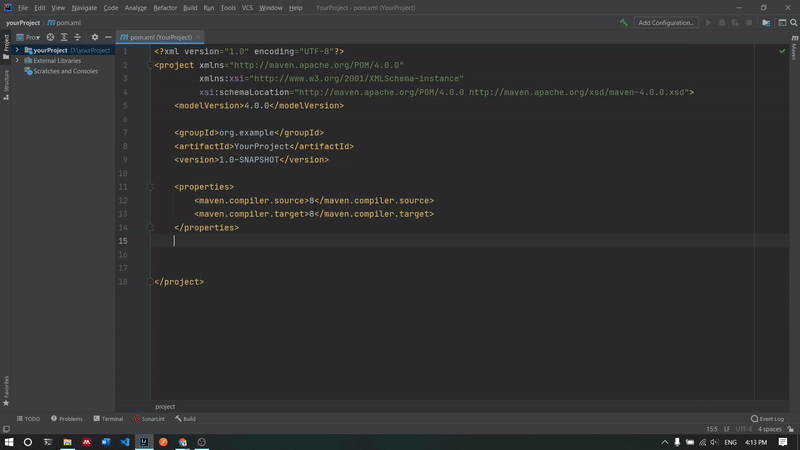Open Chrome from the taskbar

[183, 442]
